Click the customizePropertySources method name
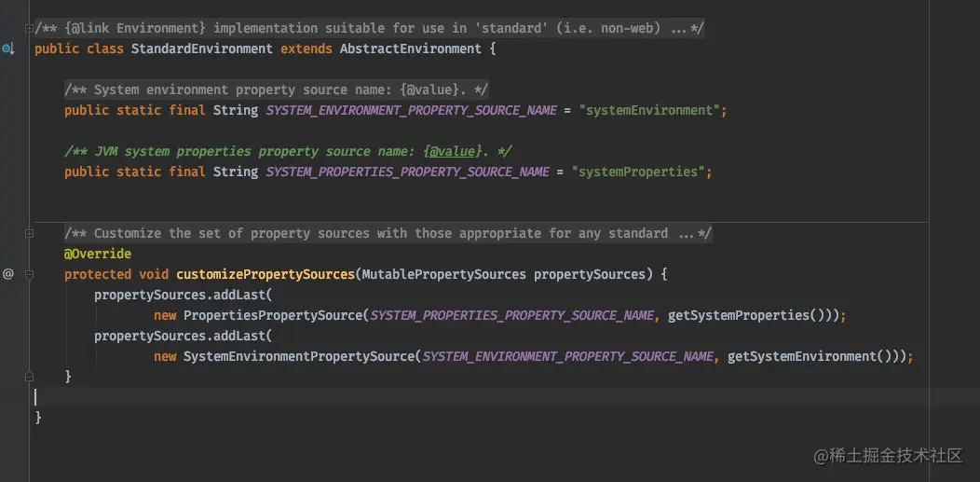The image size is (980, 482). (265, 274)
